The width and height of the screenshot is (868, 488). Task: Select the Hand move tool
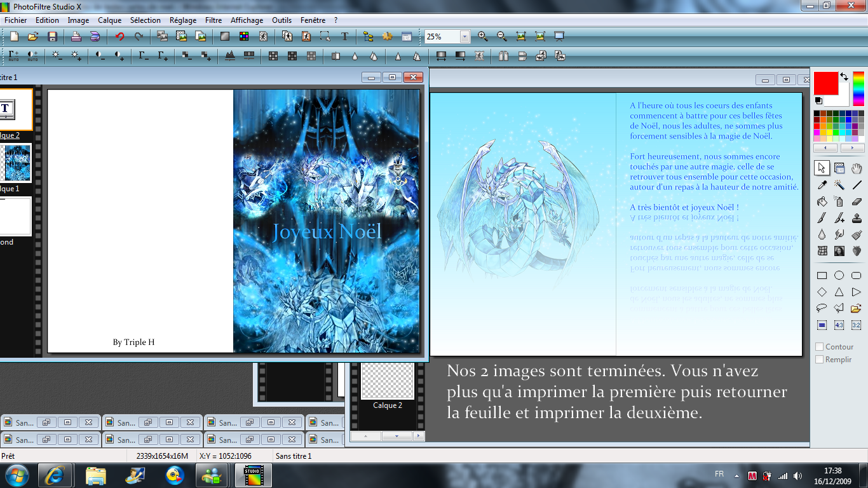[x=857, y=168]
